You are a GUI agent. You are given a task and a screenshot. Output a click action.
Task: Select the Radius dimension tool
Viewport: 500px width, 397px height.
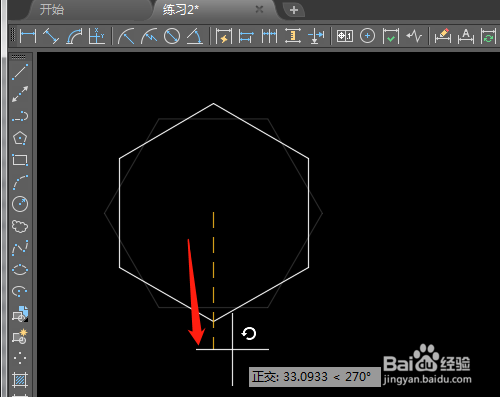(126, 36)
